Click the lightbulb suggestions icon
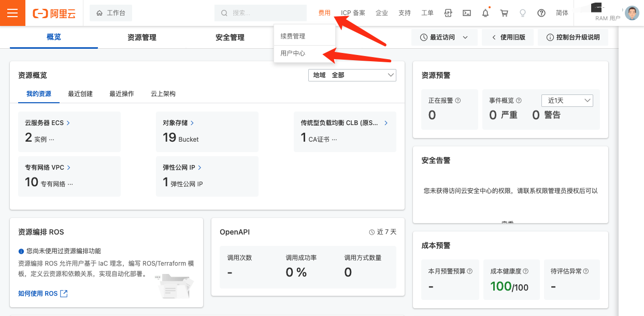 523,13
